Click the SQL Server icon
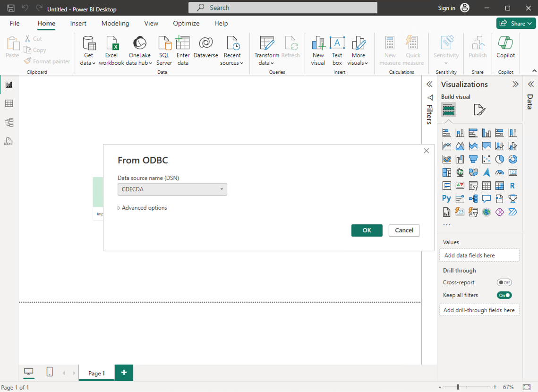 [x=164, y=44]
